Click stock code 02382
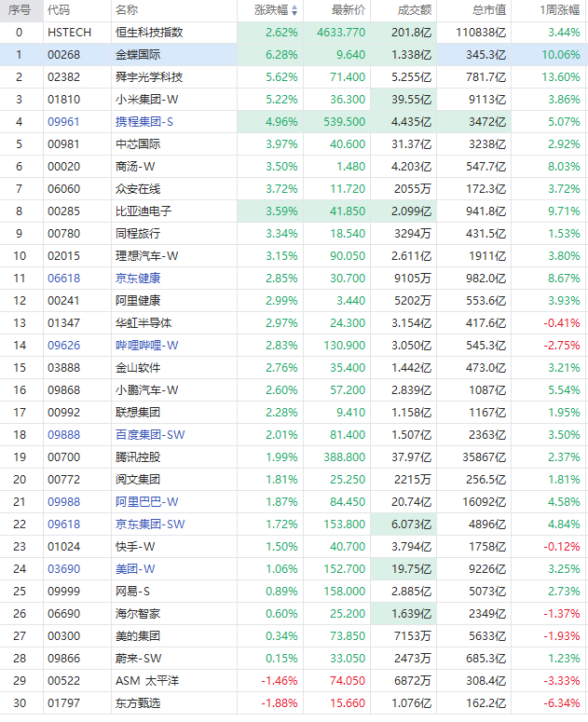Viewport: 588px width, 722px height. (x=63, y=77)
